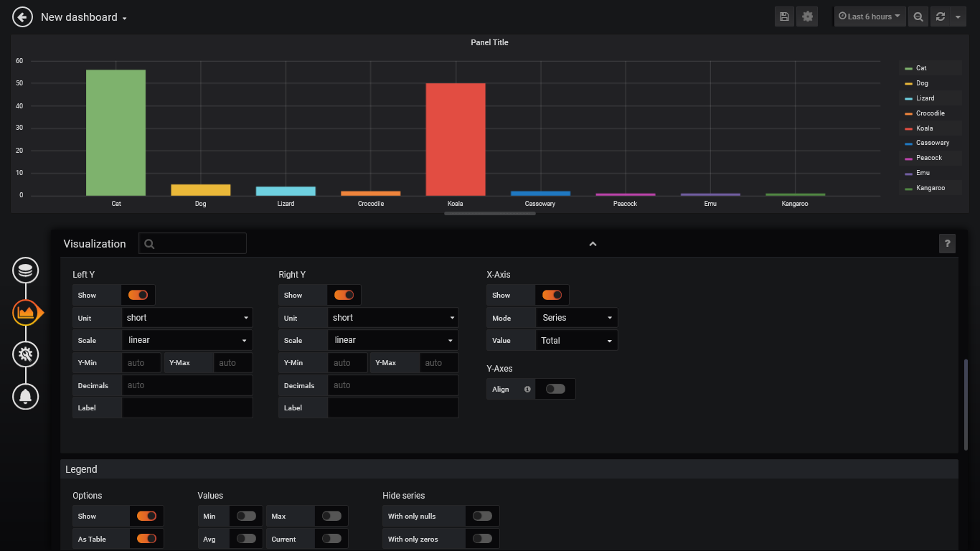Open the General settings cog icon tab
980x551 pixels.
[x=26, y=354]
